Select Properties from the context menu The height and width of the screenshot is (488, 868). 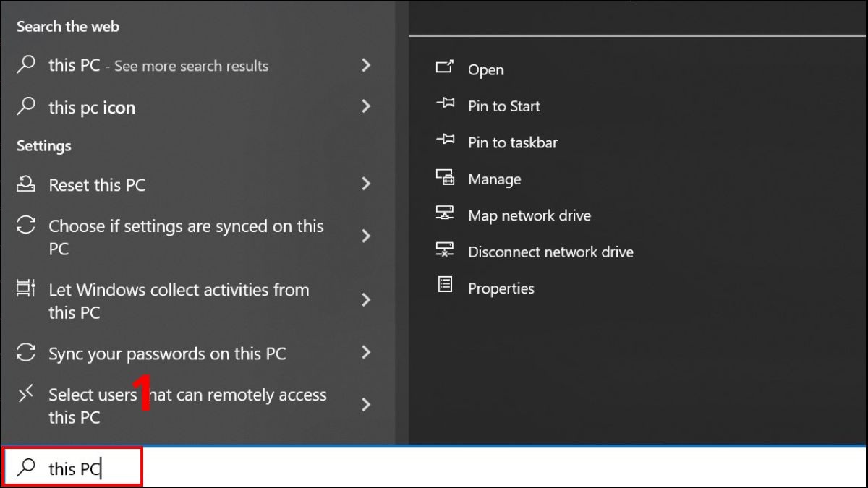(x=501, y=288)
